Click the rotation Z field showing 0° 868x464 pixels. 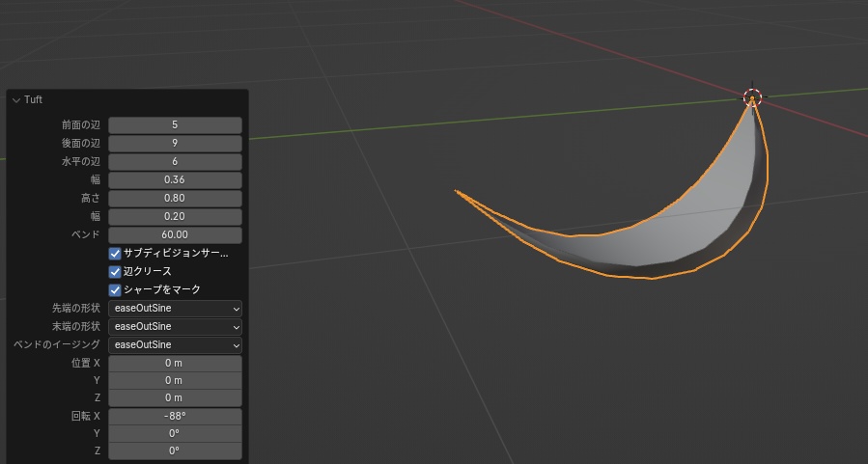pyautogui.click(x=175, y=450)
